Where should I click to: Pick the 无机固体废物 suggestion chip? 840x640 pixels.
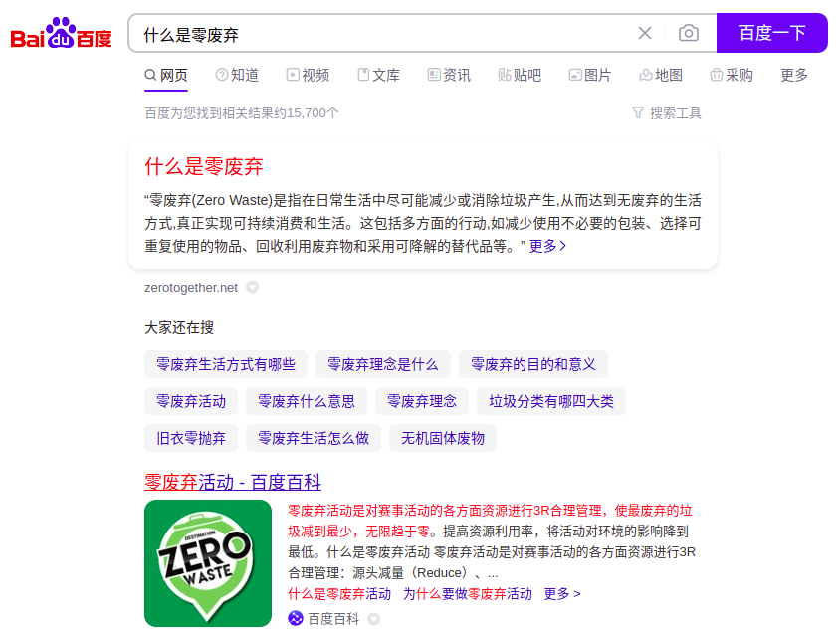pyautogui.click(x=443, y=438)
